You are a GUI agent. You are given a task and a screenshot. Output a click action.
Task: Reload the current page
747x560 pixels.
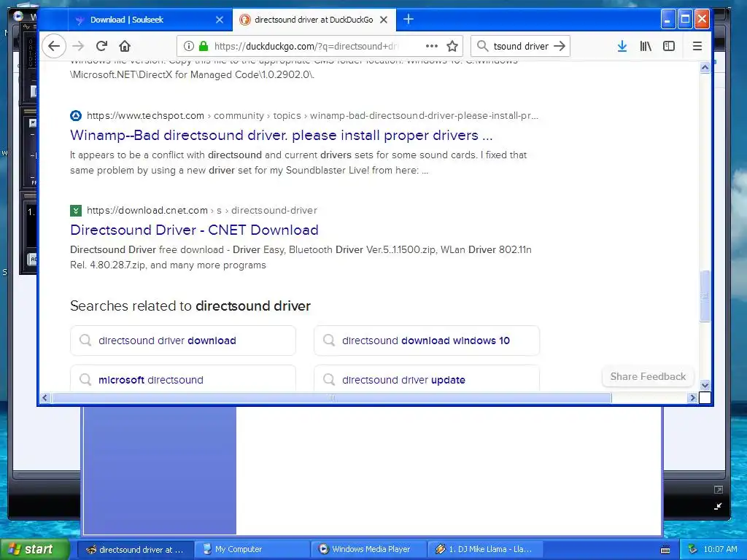101,46
